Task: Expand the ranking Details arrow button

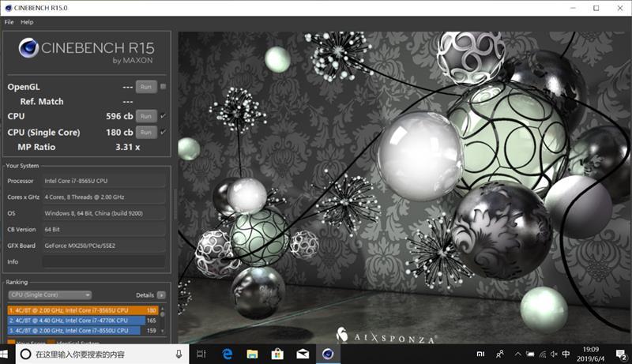Action: pos(161,295)
